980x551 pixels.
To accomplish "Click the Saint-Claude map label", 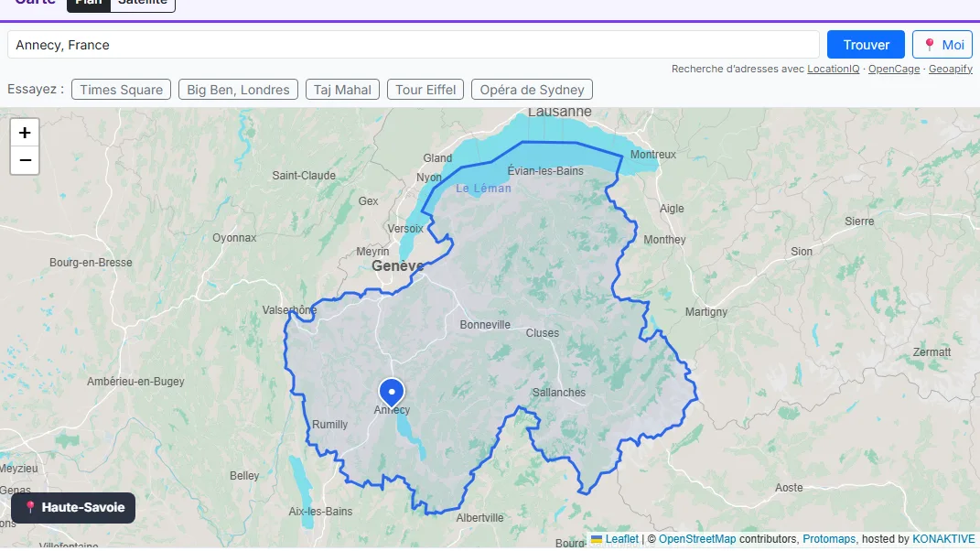I will [x=304, y=176].
